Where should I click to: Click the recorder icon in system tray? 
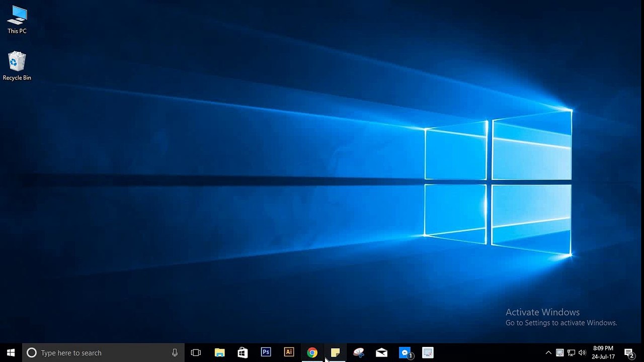pyautogui.click(x=559, y=353)
